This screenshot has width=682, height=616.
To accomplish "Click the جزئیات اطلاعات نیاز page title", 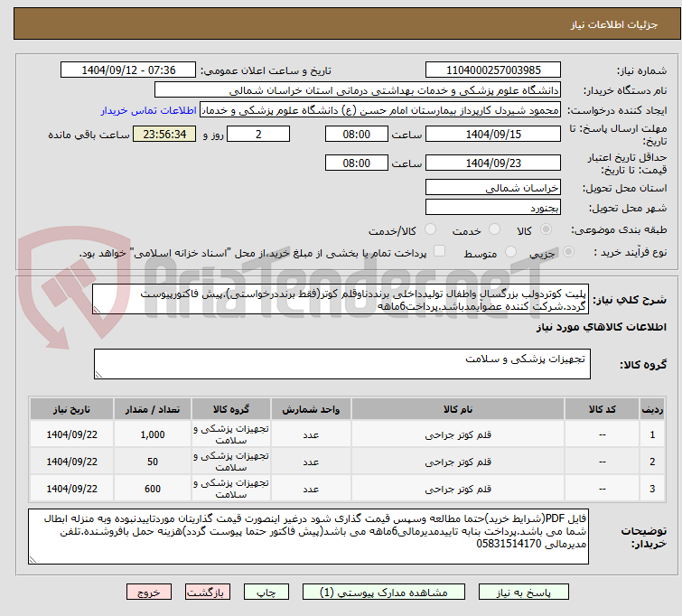I will coord(613,24).
